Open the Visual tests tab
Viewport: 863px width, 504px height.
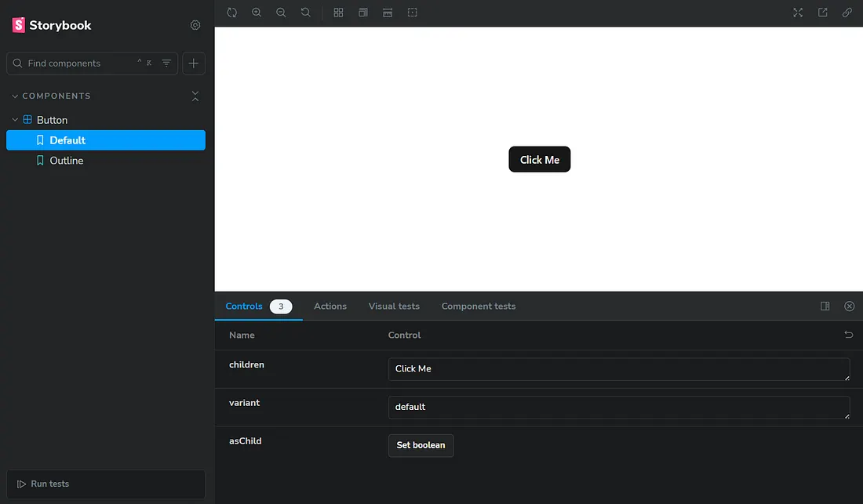(x=394, y=306)
